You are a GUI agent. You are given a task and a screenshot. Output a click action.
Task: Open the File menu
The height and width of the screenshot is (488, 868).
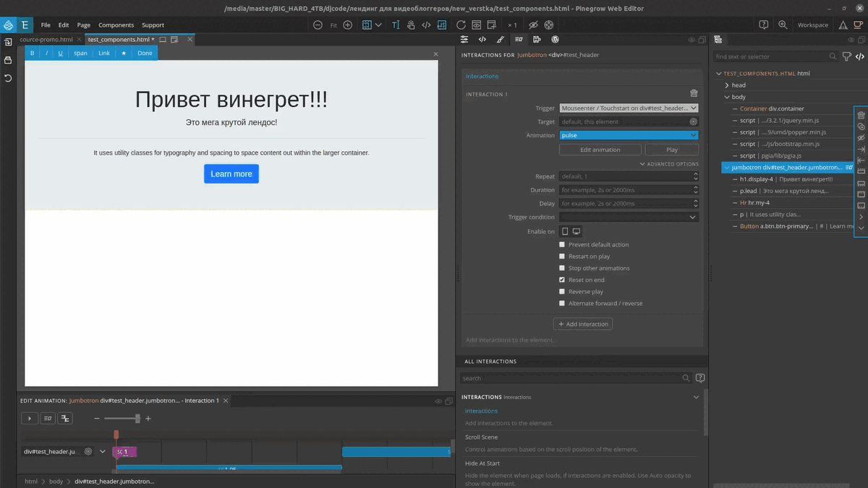point(46,25)
